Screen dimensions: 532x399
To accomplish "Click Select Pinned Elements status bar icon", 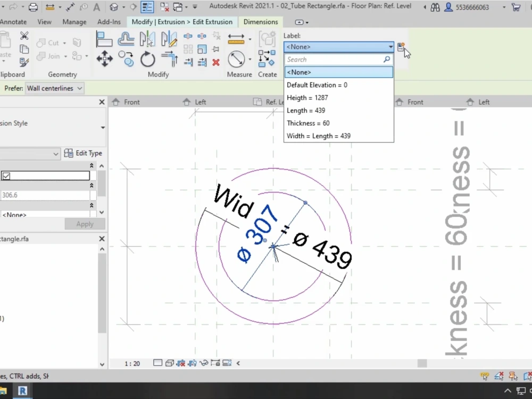I will (x=513, y=376).
